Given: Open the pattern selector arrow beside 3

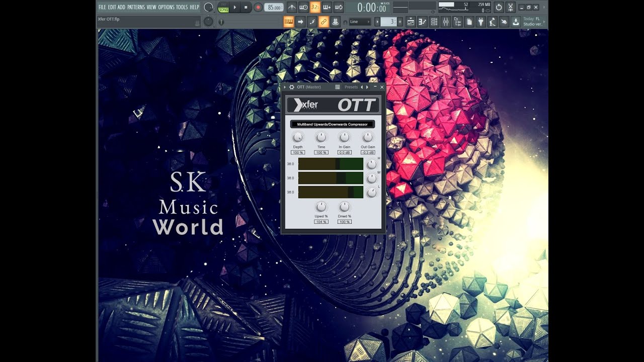Looking at the screenshot, I should 377,22.
